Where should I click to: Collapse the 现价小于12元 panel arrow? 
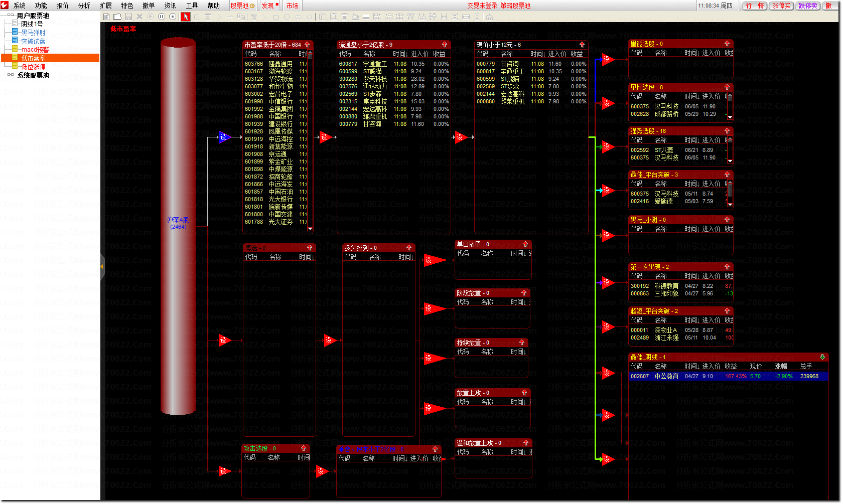click(x=582, y=45)
